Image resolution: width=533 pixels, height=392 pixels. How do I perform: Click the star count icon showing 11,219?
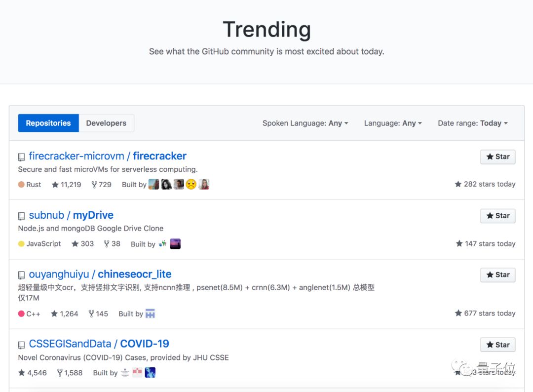(x=55, y=185)
